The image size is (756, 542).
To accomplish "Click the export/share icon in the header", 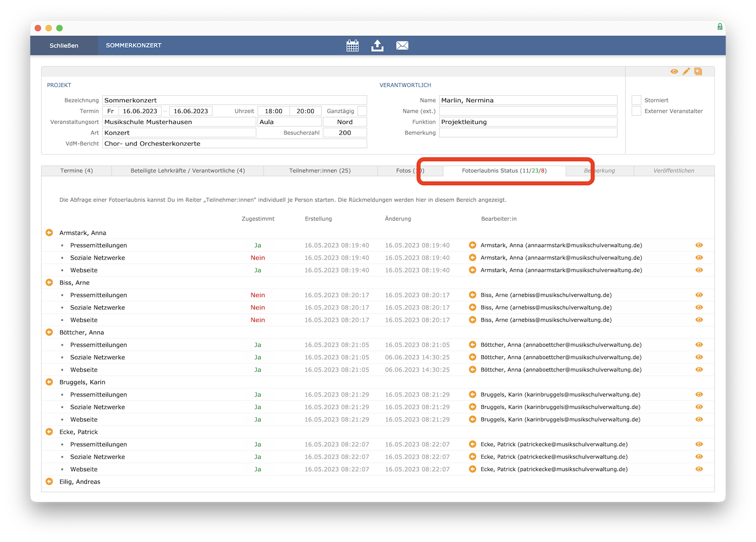I will pos(377,45).
